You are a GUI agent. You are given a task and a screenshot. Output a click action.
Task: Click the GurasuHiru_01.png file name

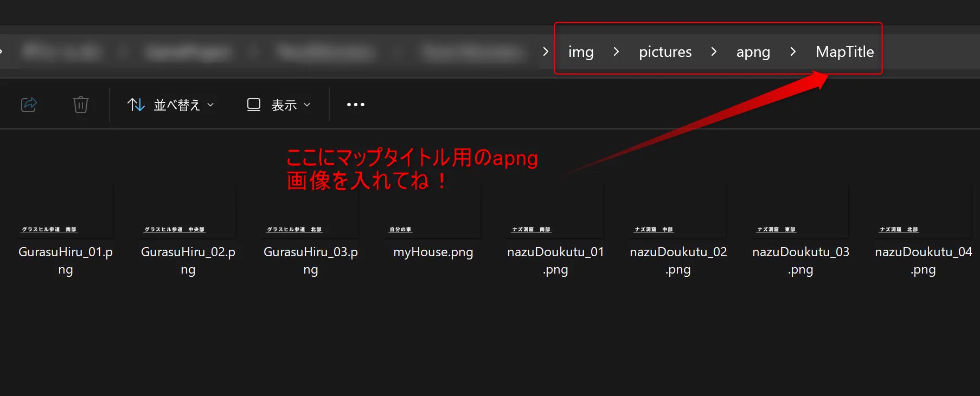(x=66, y=261)
